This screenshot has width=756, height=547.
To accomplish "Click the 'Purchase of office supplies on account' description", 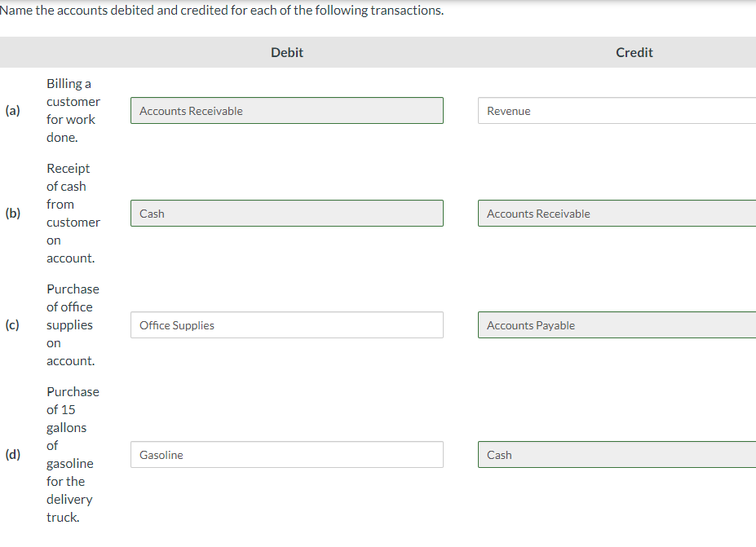I will [73, 324].
